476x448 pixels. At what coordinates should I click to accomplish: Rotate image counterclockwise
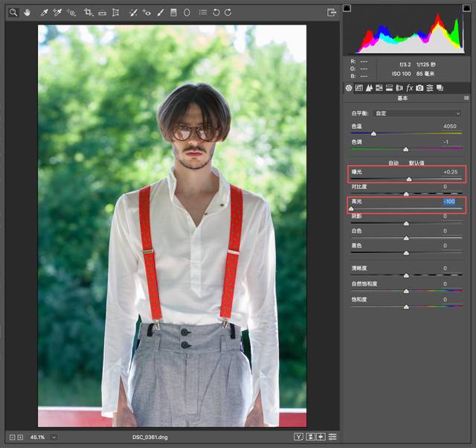[216, 13]
